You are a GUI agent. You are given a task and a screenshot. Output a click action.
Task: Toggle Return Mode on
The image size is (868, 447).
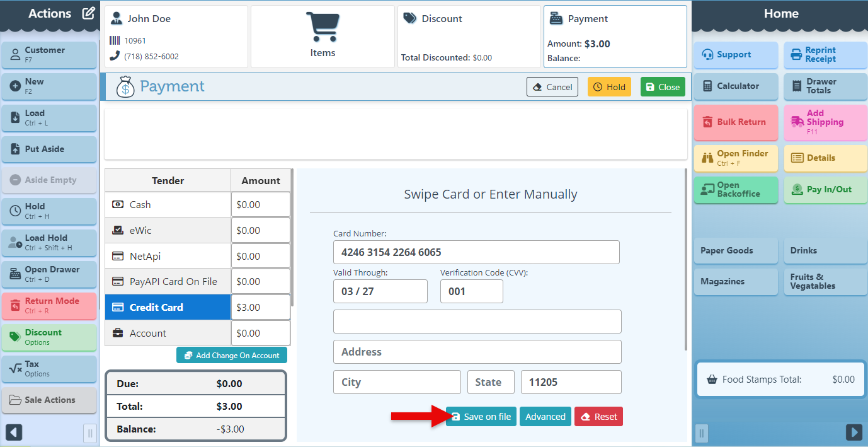[49, 306]
